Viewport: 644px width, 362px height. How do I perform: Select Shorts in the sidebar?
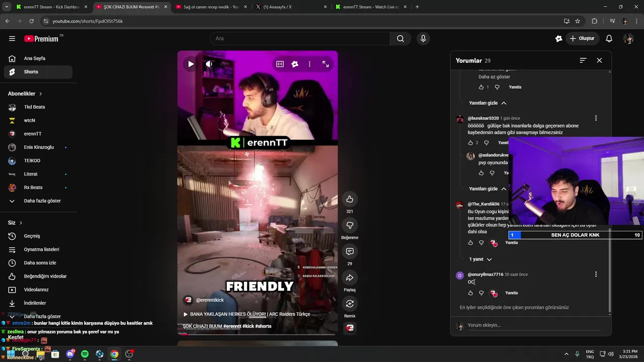(38, 72)
